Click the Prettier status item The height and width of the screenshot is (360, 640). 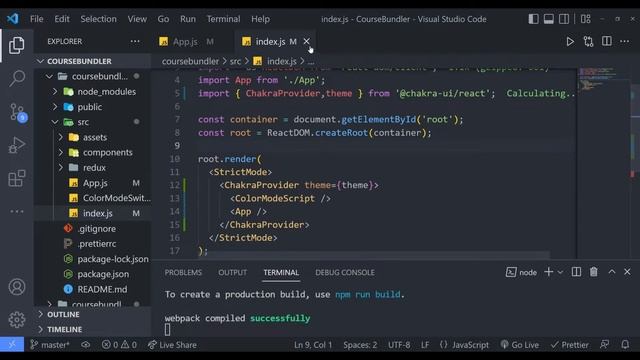coord(569,345)
